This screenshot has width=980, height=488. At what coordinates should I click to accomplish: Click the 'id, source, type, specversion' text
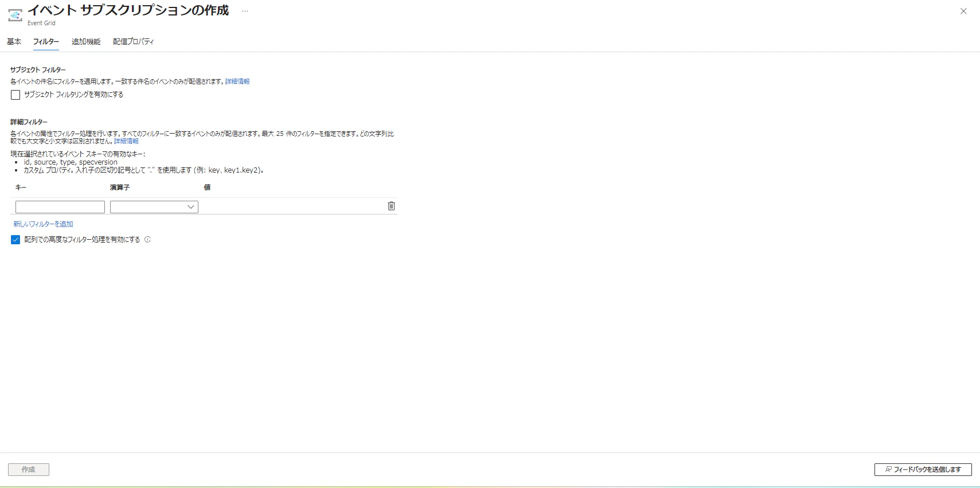pyautogui.click(x=71, y=162)
